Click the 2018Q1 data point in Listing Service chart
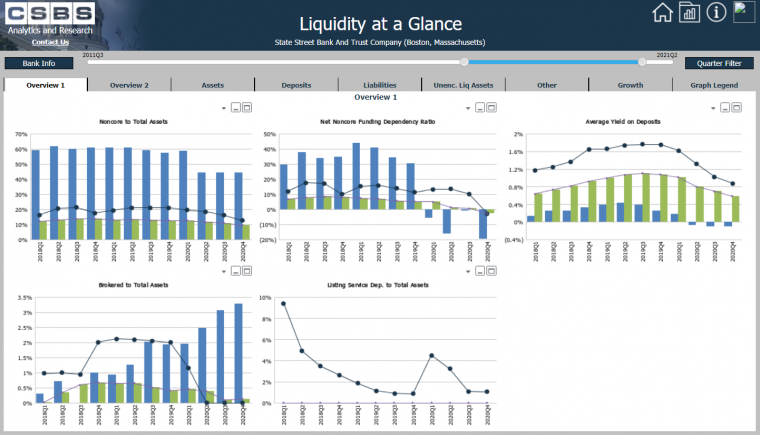This screenshot has height=435, width=760. tap(284, 304)
